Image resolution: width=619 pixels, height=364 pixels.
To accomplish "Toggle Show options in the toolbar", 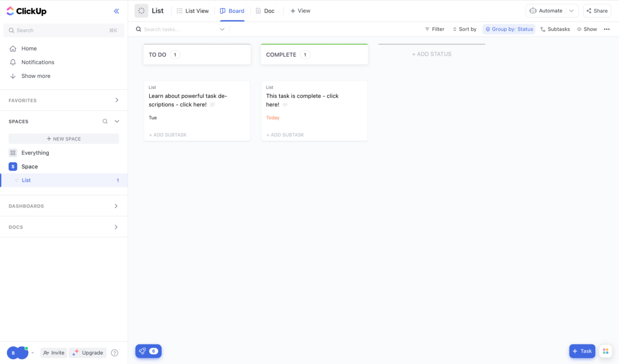I will pos(587,29).
